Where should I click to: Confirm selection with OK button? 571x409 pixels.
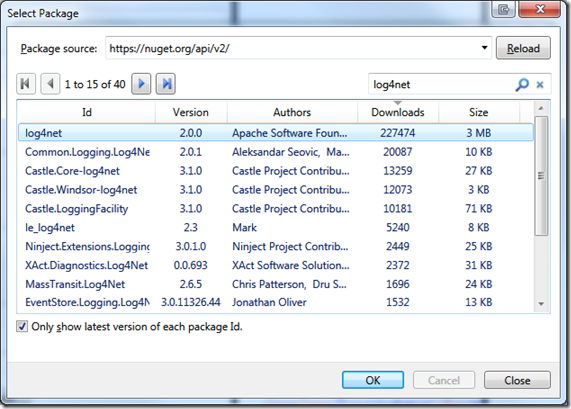(373, 380)
